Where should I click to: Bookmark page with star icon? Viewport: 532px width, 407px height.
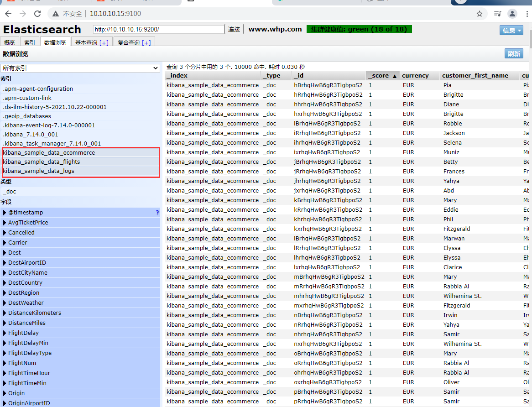point(480,14)
